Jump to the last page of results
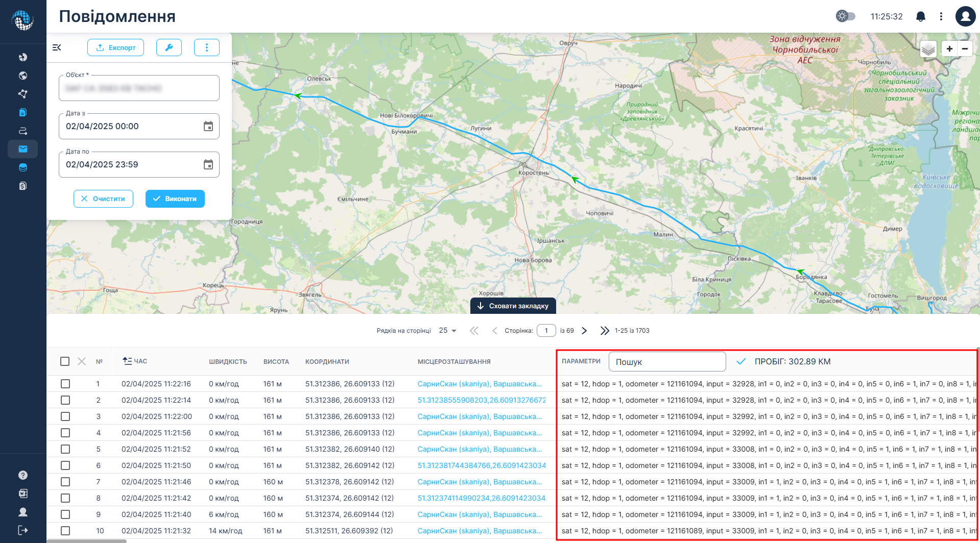Screen dimensions: 980x543 pyautogui.click(x=605, y=331)
